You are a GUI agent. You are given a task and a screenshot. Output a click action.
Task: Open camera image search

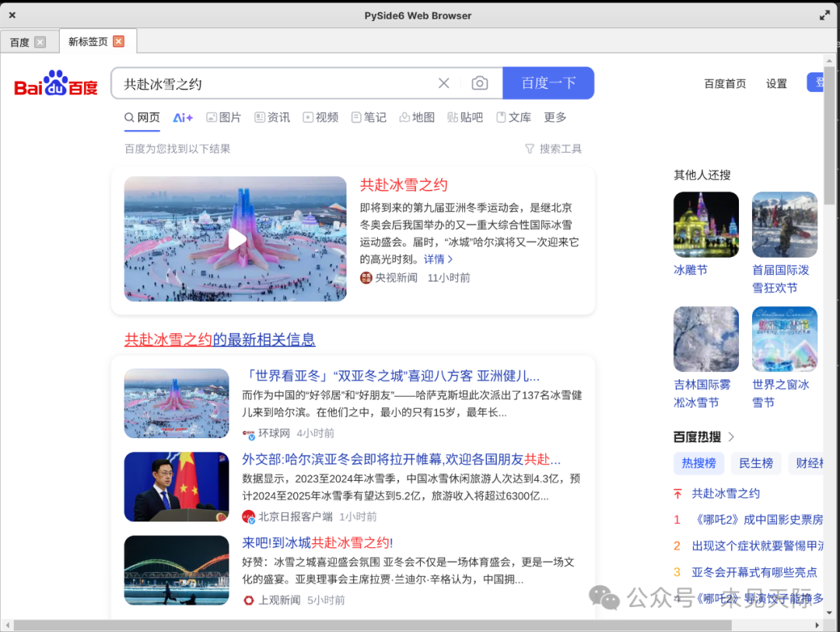[479, 83]
